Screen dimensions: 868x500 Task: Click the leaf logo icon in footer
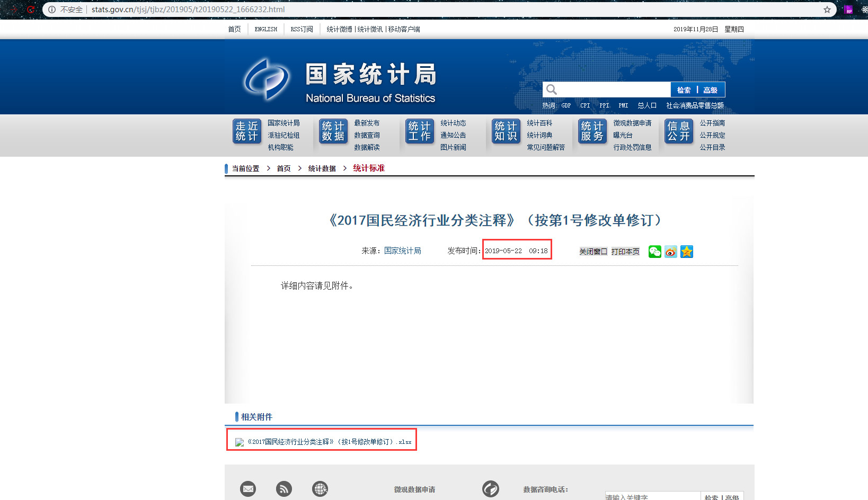point(491,488)
